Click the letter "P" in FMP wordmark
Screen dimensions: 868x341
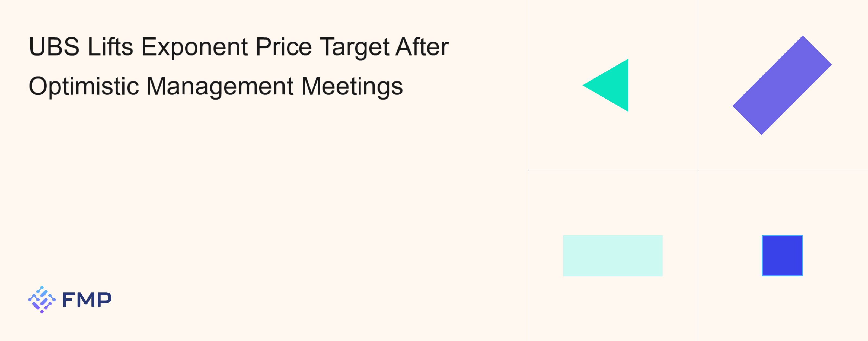(x=104, y=300)
